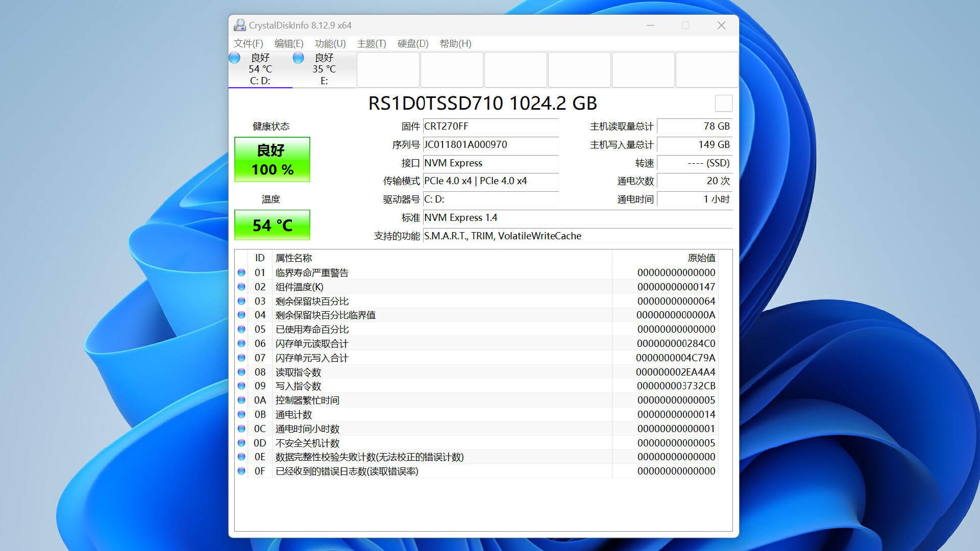Screen dimensions: 980x551
Task: Click the CrystalDiskInfo app icon in title bar
Action: 239,25
